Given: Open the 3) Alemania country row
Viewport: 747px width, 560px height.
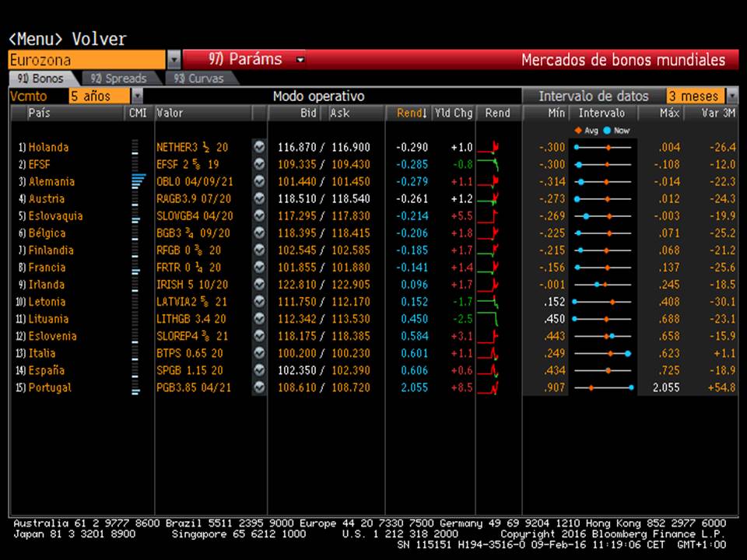Looking at the screenshot, I should [x=47, y=181].
